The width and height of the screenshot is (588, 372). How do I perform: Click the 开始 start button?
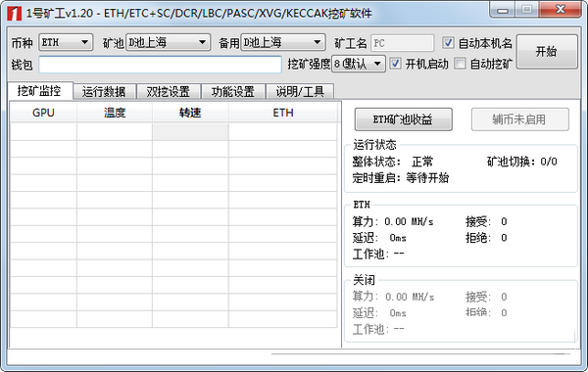click(547, 52)
